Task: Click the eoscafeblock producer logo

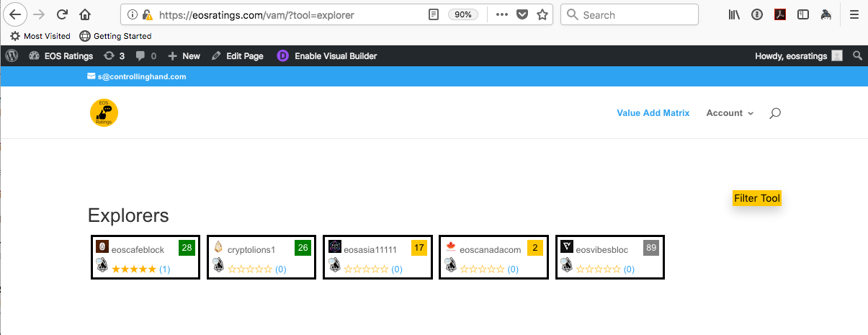Action: [102, 246]
